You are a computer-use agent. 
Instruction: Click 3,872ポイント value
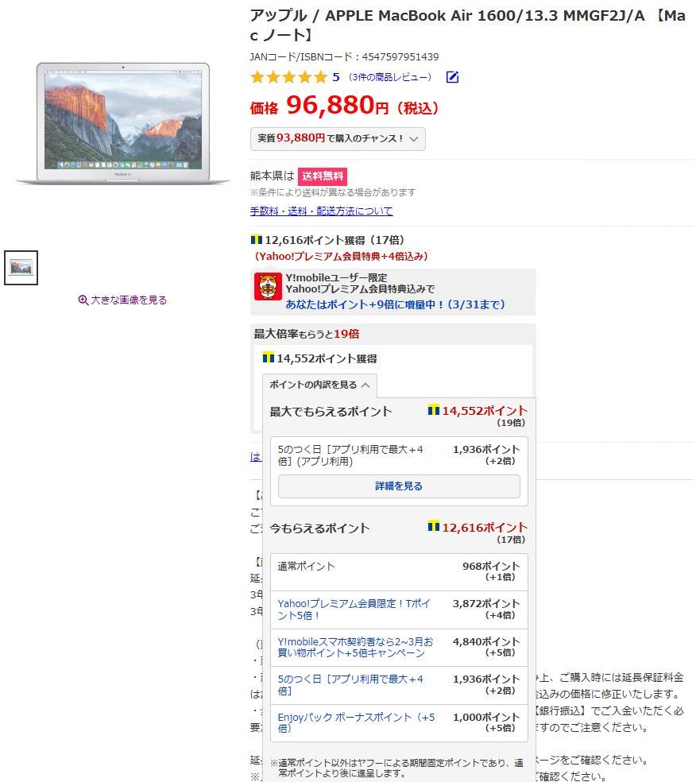pos(486,603)
